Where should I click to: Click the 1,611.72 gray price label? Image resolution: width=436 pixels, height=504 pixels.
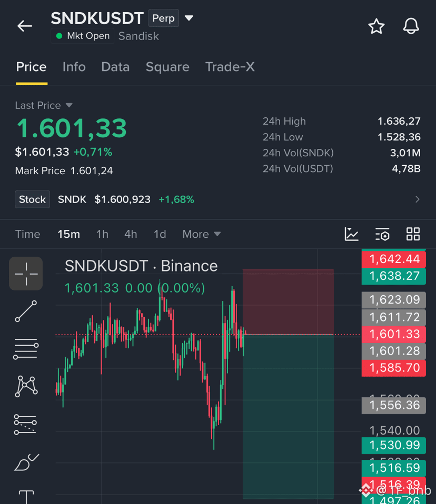tap(393, 318)
